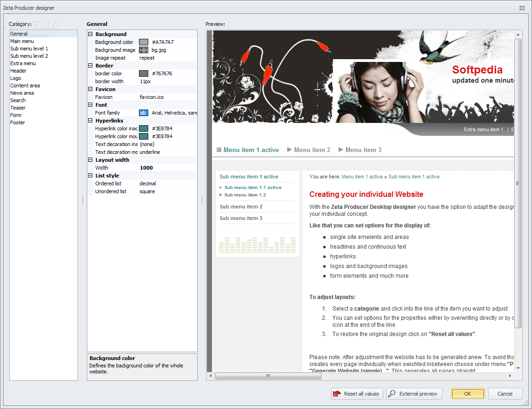Collapse the Favicon property group
The width and height of the screenshot is (532, 409).
click(90, 89)
